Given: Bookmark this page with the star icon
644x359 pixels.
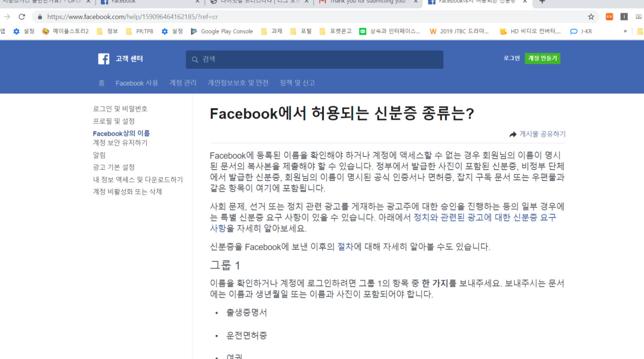Looking at the screenshot, I should tap(591, 17).
